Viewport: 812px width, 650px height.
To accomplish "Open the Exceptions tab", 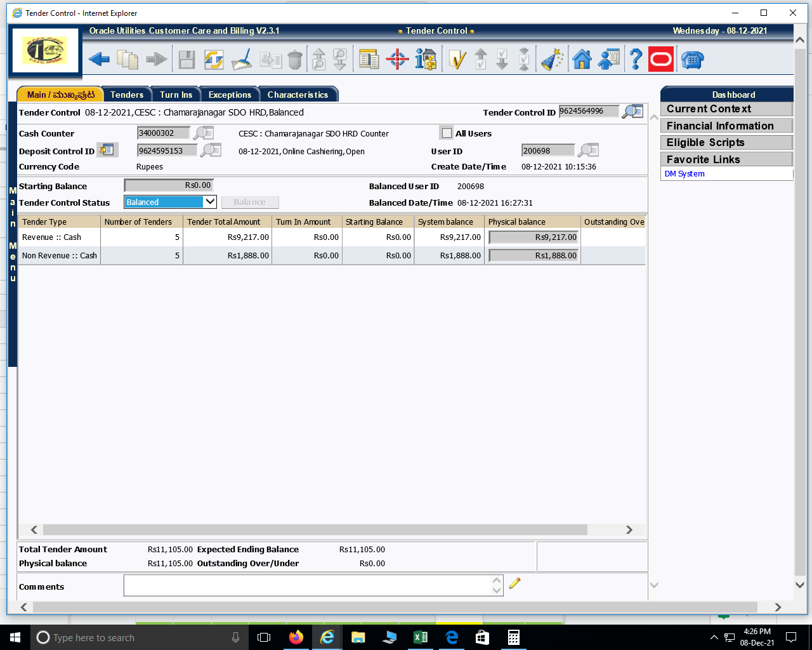I will [230, 95].
